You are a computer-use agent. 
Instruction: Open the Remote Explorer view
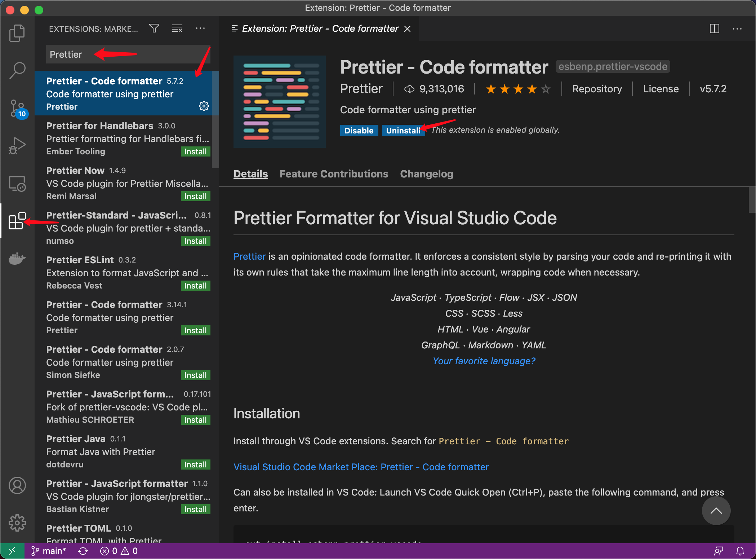[17, 184]
